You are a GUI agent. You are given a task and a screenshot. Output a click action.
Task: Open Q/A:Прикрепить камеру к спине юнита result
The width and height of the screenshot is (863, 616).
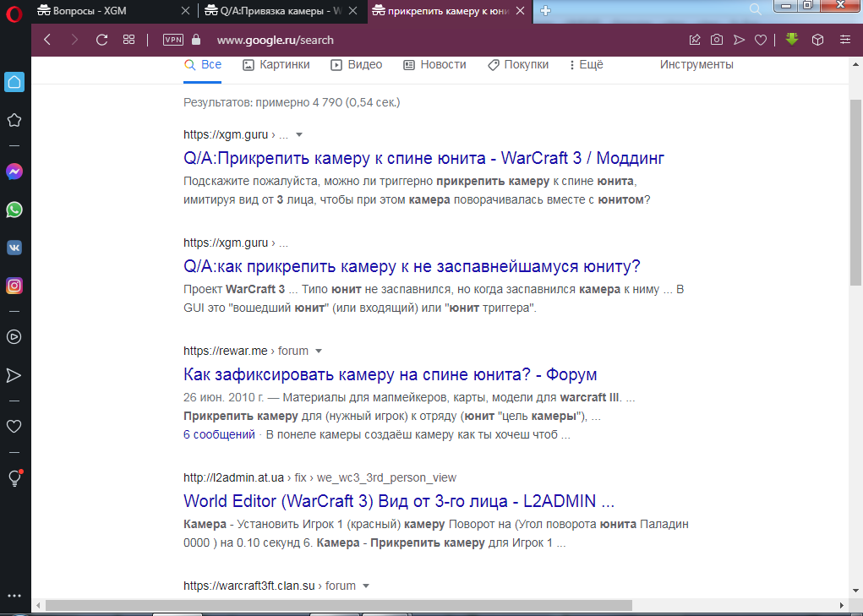(423, 158)
